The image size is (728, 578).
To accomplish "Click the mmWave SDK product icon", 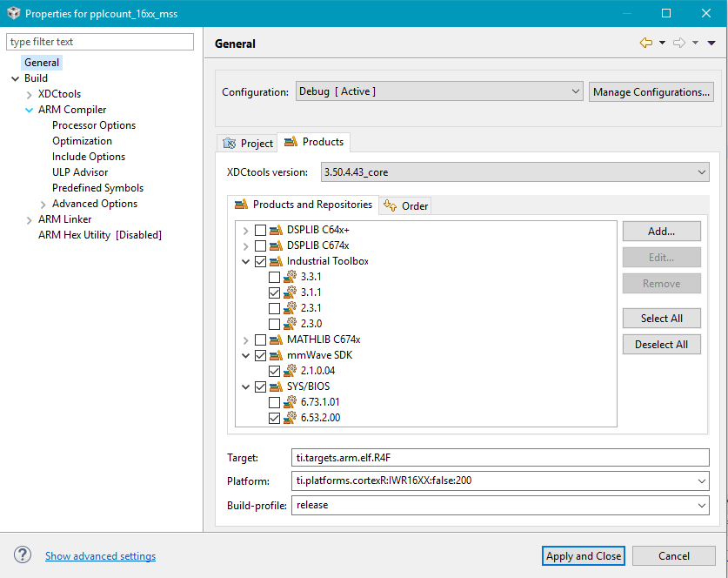I will pos(276,355).
